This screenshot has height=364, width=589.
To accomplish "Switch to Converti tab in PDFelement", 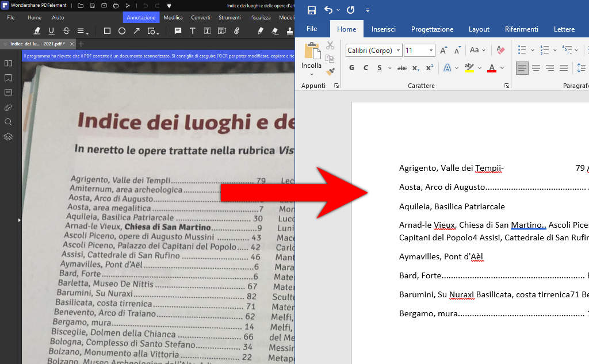I will [x=201, y=18].
